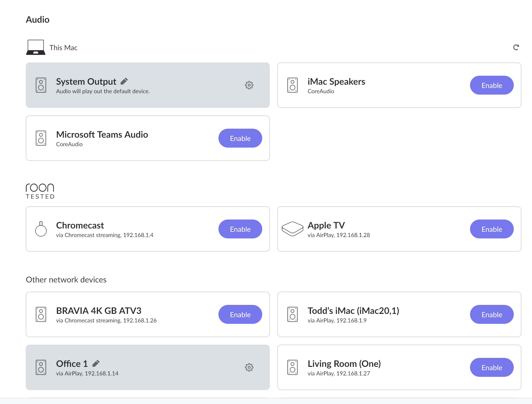Enable Todd's iMac (iMac20,1)
Viewport: 532px width, 404px height.
coord(492,314)
